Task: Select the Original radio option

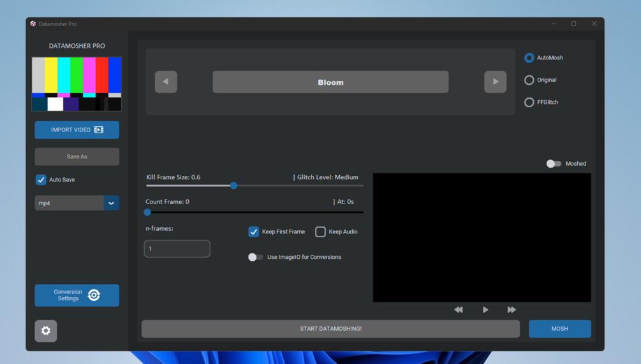Action: click(x=529, y=80)
